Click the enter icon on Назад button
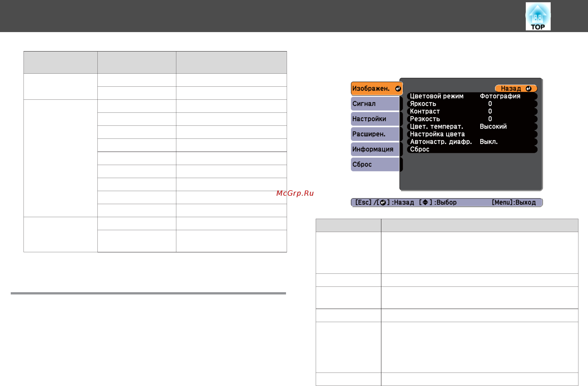The height and width of the screenshot is (386, 588). (528, 89)
